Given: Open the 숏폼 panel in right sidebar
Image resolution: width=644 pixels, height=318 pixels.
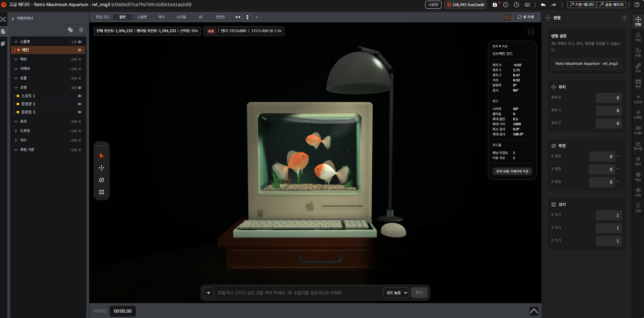Looking at the screenshot, I should [x=638, y=52].
